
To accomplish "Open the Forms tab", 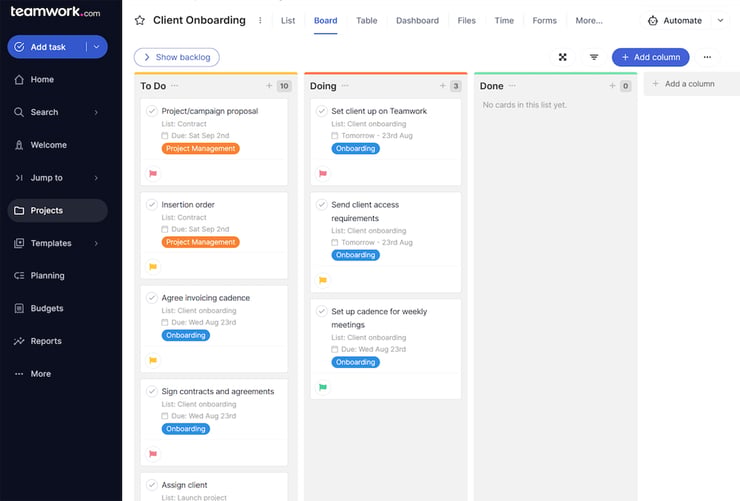I will tap(545, 20).
